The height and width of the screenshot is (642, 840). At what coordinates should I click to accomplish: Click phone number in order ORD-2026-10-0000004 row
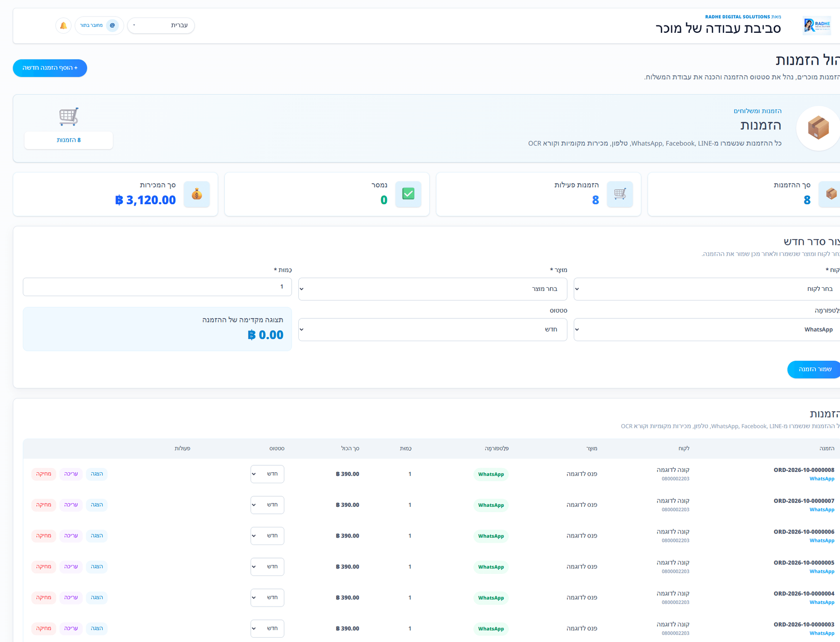675,603
